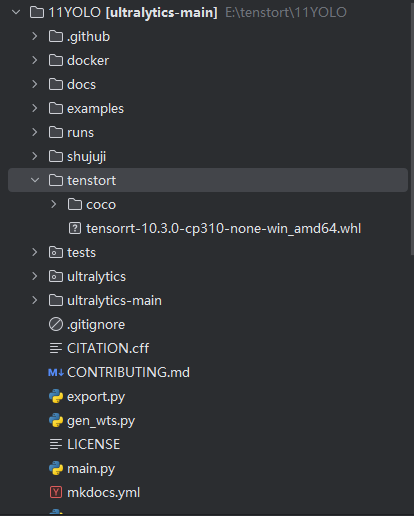Select the examples folder label

(x=95, y=109)
